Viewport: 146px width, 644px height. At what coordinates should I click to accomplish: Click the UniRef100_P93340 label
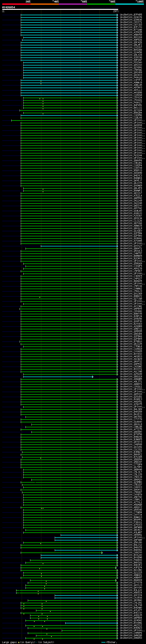coord(131,63)
